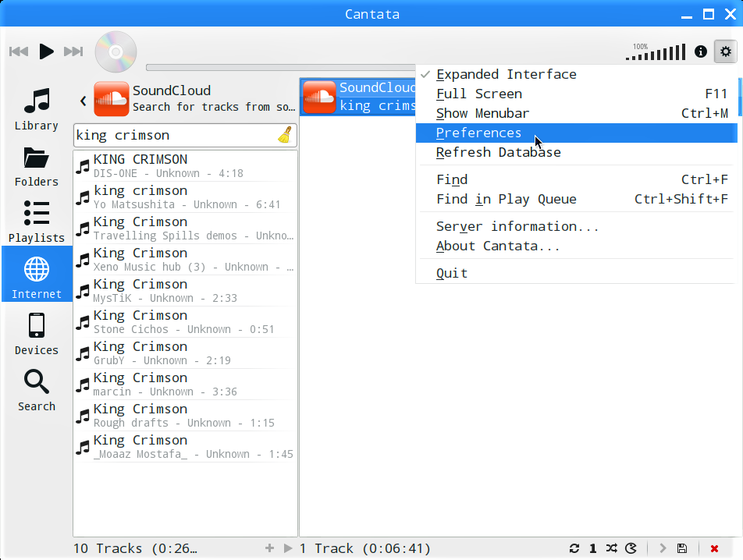Choose Refresh Database menu item
743x560 pixels.
pos(498,152)
